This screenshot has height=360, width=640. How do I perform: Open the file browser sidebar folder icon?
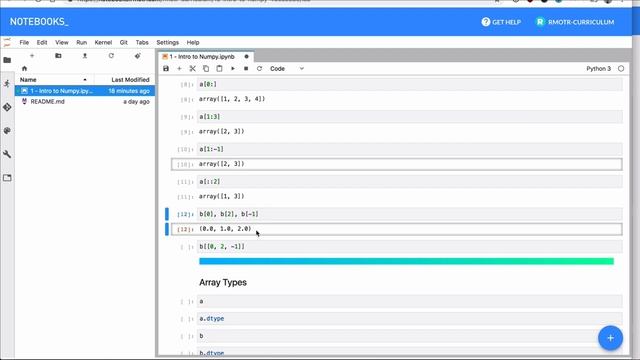pyautogui.click(x=7, y=60)
